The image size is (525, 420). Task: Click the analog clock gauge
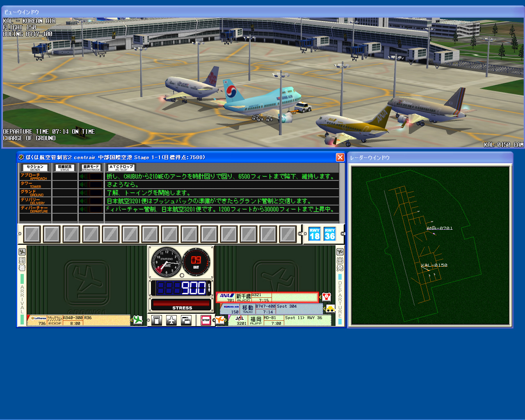tap(166, 262)
